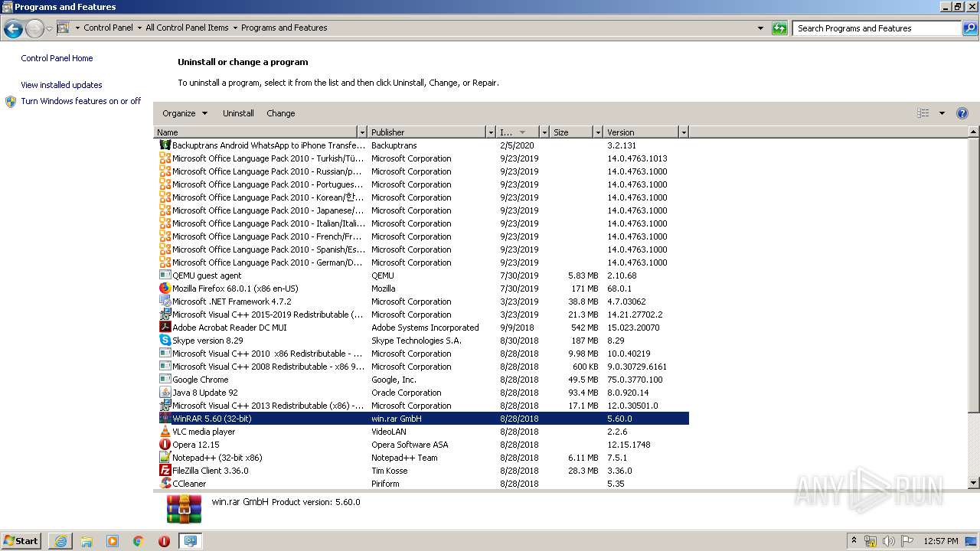Open Turn Windows features on or off
Image resolution: width=980 pixels, height=551 pixels.
point(81,101)
